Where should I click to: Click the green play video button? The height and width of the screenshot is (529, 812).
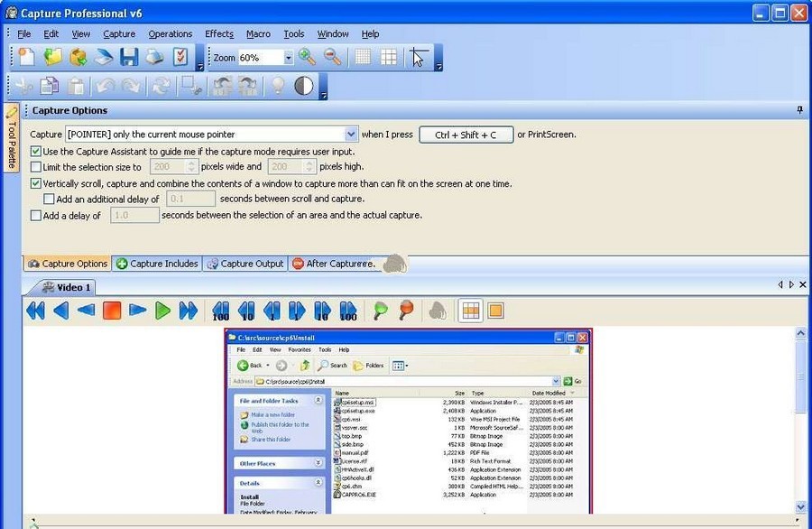pos(162,311)
